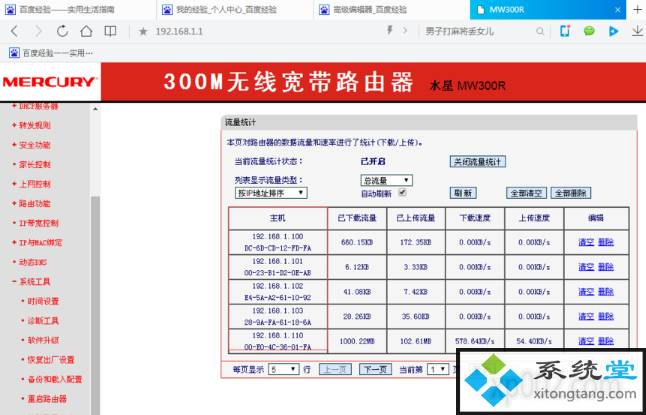Switch to 百度经验——实用生活指南 tab

click(78, 9)
